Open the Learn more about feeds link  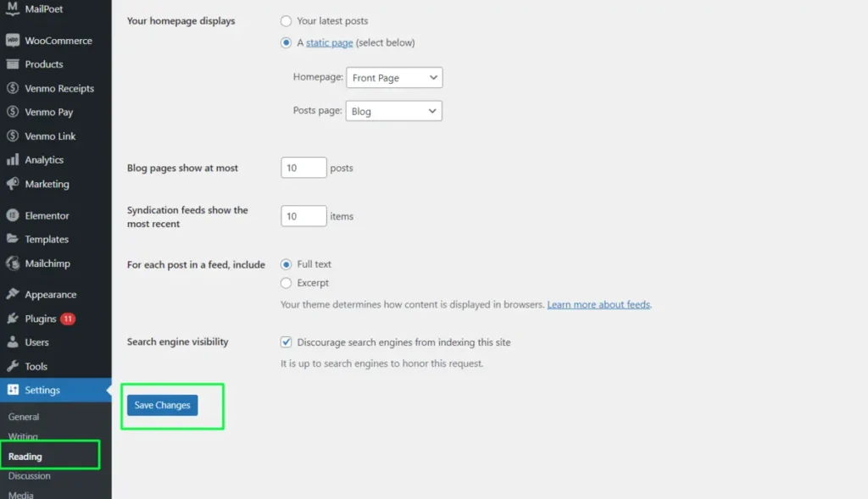598,304
